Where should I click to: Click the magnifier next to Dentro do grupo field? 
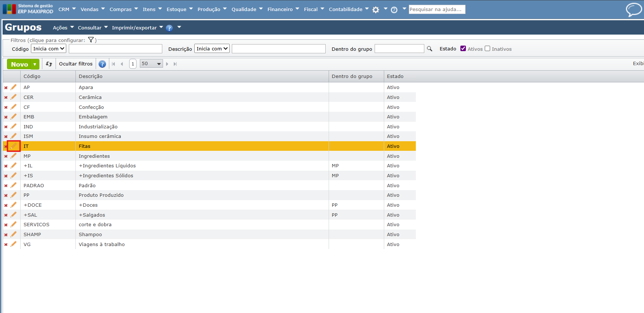click(x=429, y=49)
